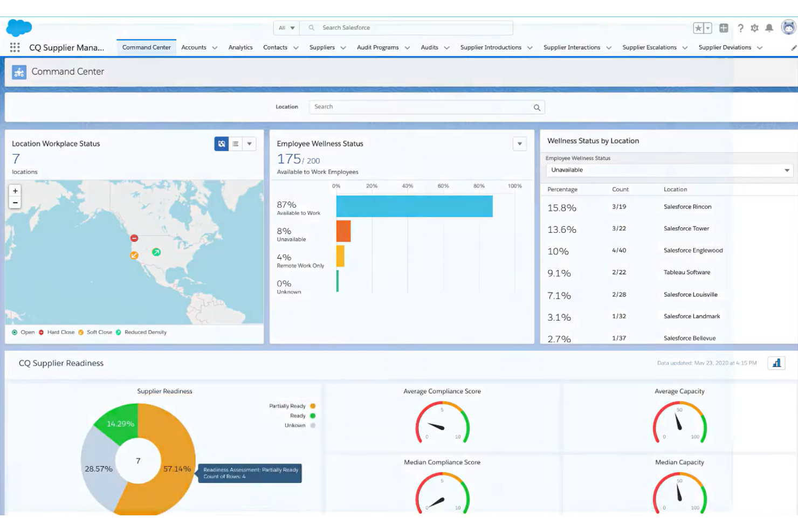Open the Employee Wellness Status panel dropdown

coord(519,143)
